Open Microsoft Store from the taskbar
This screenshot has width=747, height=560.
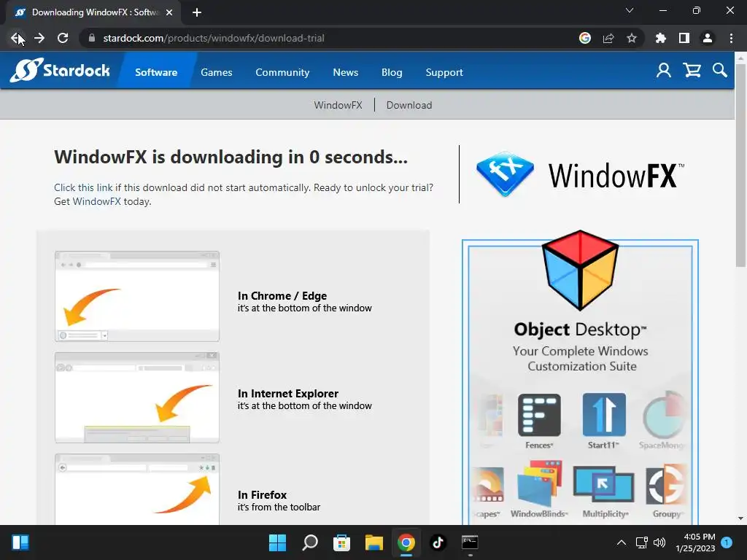[341, 542]
